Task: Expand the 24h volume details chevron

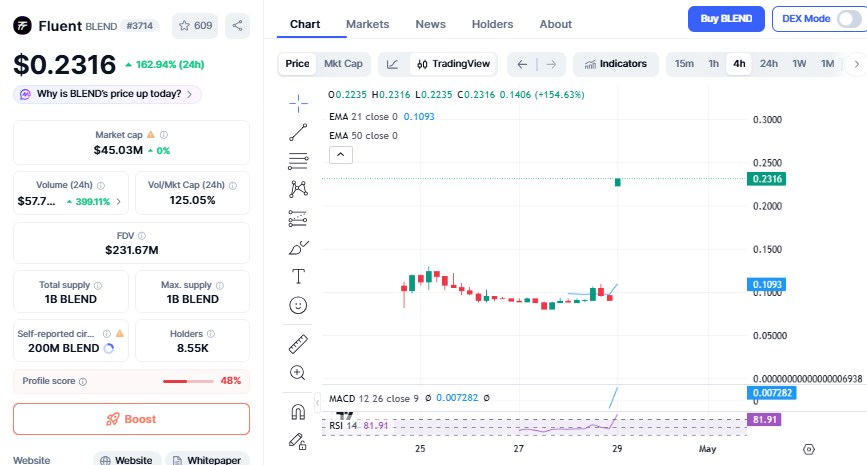Action: 120,201
